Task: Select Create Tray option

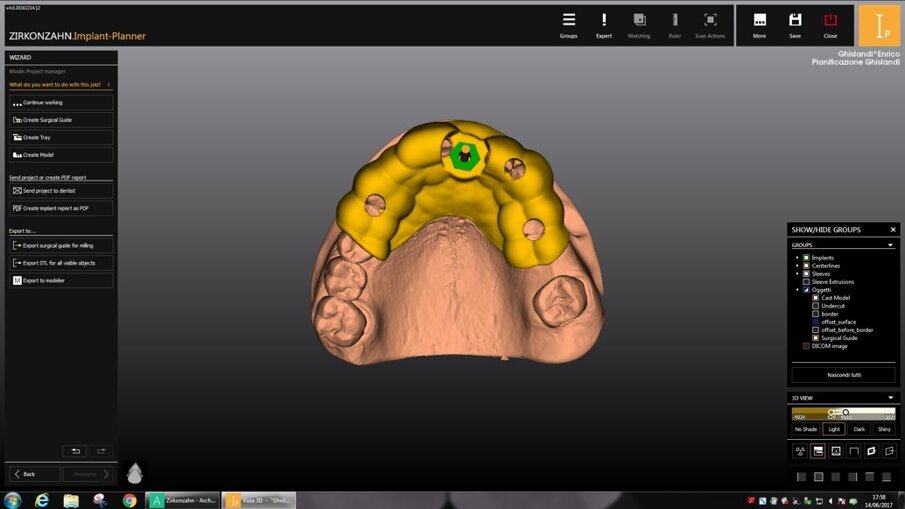Action: [61, 137]
